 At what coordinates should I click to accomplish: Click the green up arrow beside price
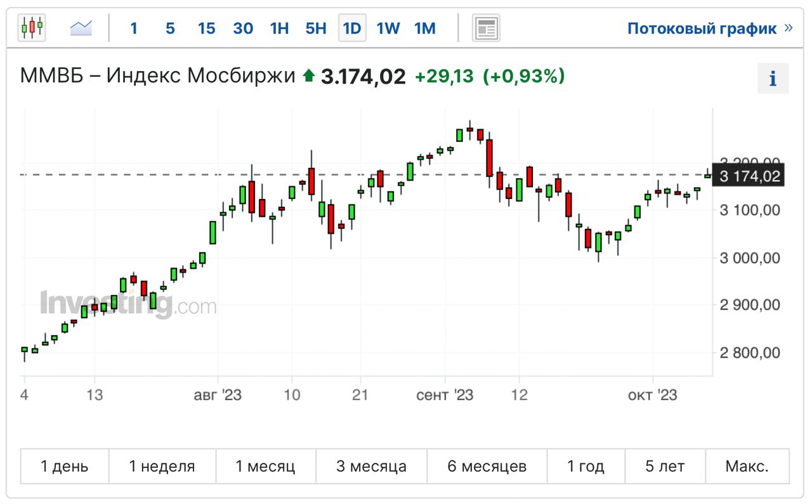click(309, 77)
